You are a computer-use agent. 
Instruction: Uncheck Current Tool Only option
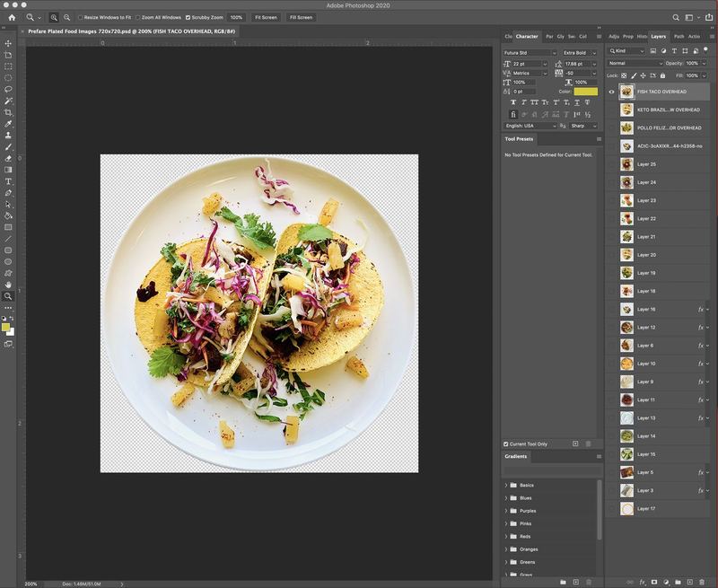click(x=506, y=443)
